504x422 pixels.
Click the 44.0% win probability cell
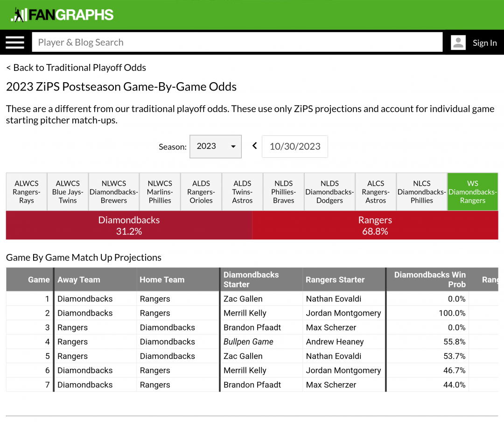(427, 385)
